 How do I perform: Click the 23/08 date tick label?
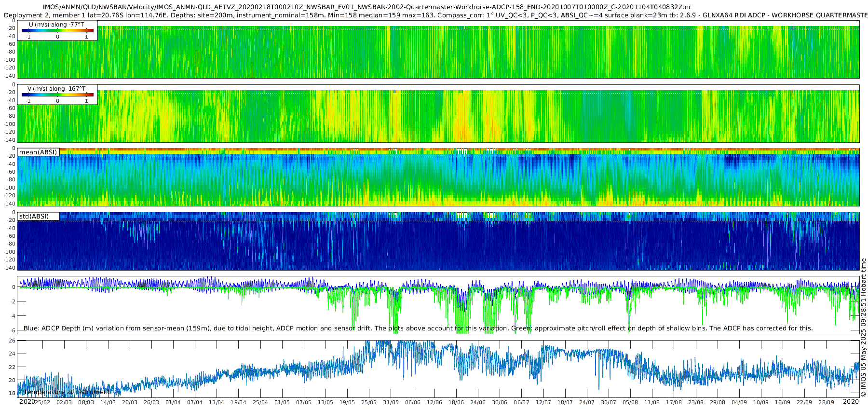[696, 402]
